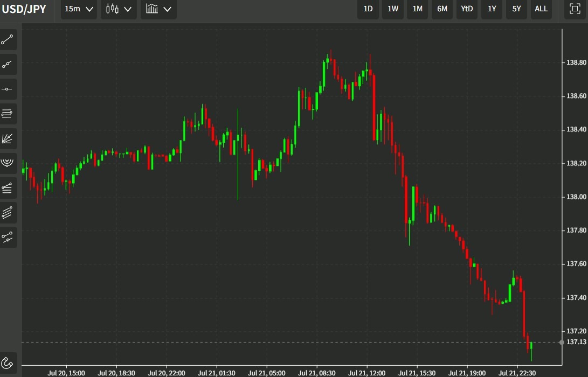Click the 138.00 price axis label

(576, 197)
